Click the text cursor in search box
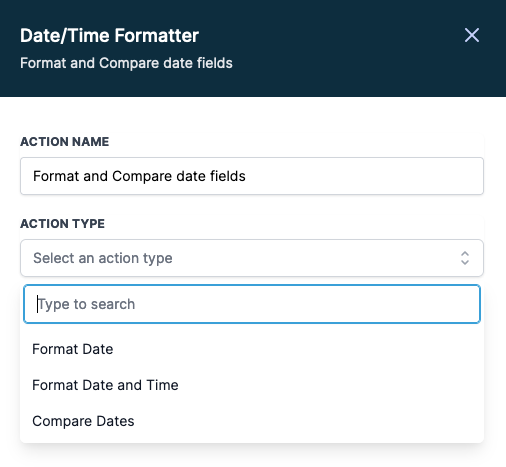 [x=37, y=304]
